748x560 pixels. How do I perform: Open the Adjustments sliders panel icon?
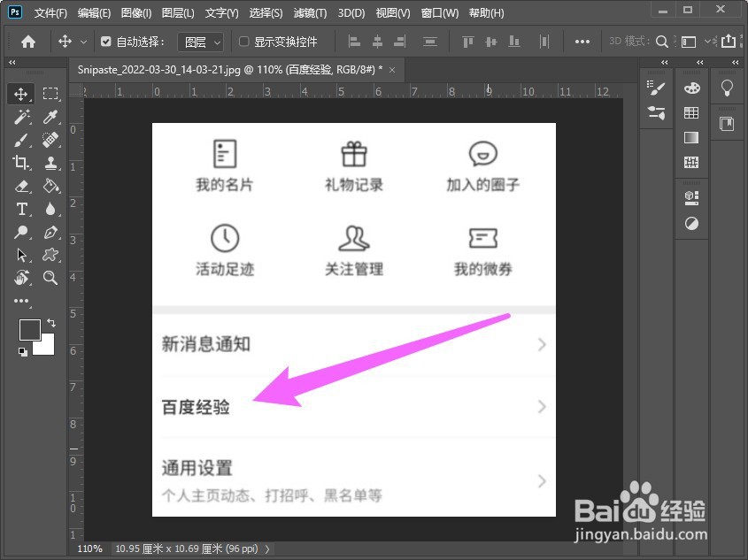(656, 113)
